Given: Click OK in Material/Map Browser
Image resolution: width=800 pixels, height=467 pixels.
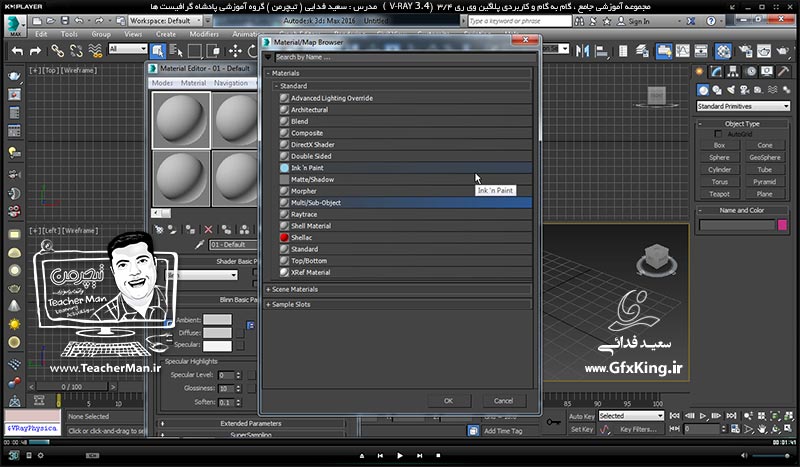Looking at the screenshot, I should pyautogui.click(x=448, y=401).
